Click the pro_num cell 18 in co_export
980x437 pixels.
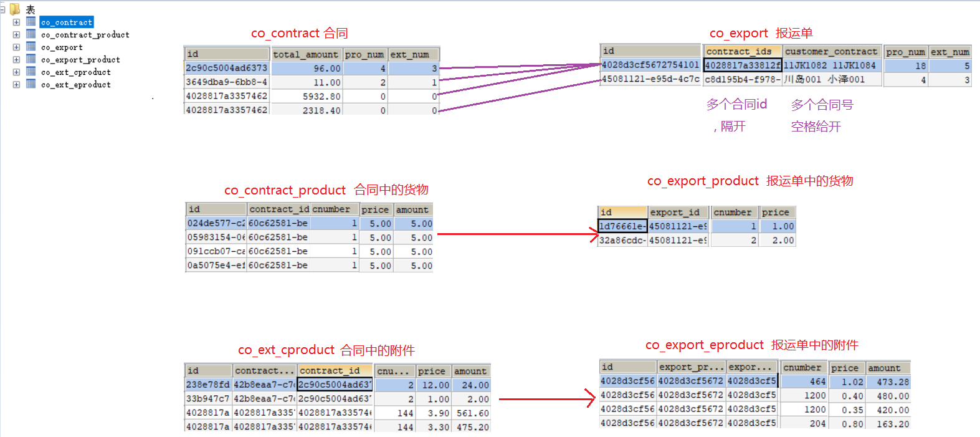(906, 65)
